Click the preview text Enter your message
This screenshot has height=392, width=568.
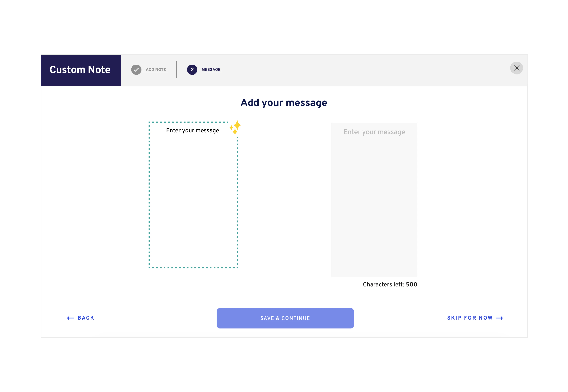point(193,130)
